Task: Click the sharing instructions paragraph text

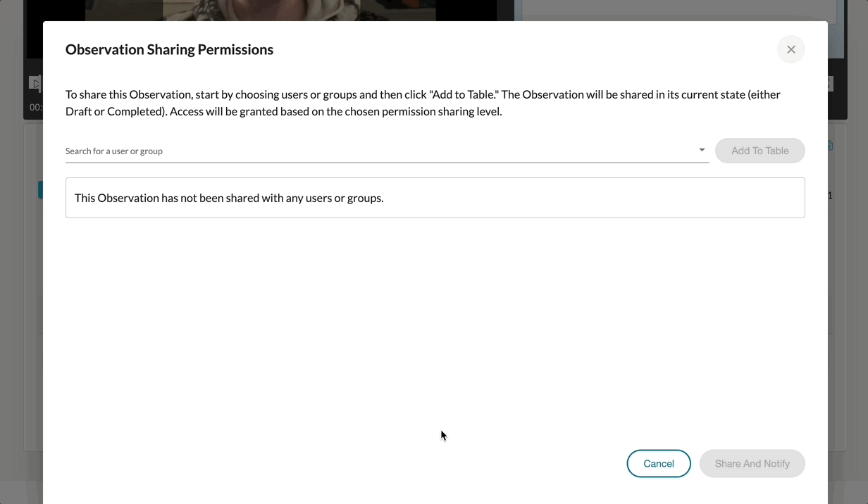Action: point(423,103)
